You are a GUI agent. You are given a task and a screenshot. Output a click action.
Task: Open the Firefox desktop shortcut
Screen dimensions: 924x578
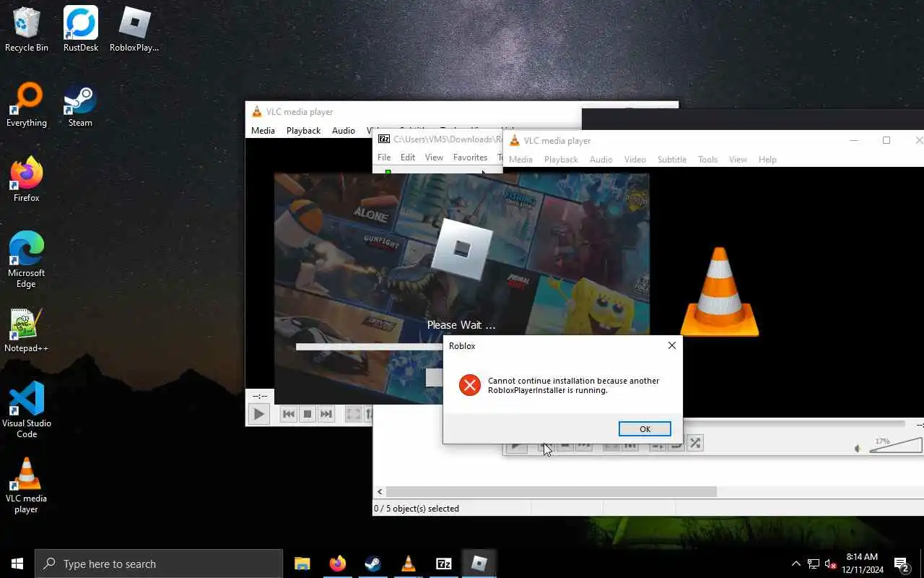tap(27, 180)
